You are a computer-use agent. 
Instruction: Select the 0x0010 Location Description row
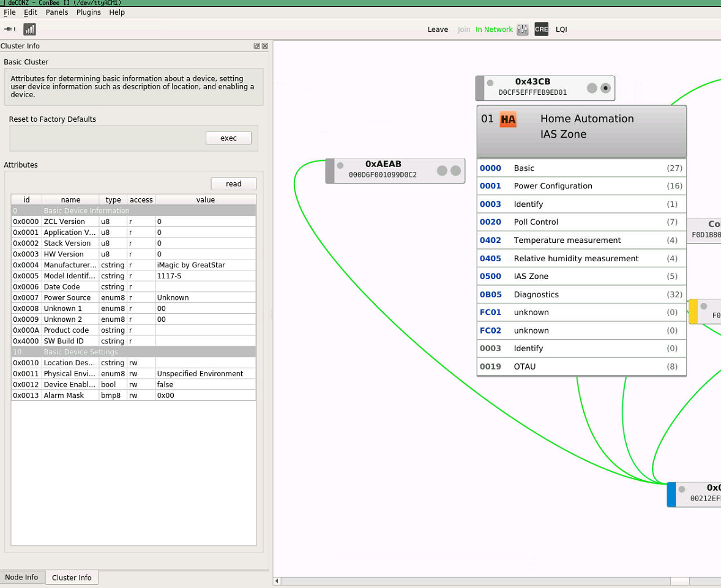click(134, 363)
